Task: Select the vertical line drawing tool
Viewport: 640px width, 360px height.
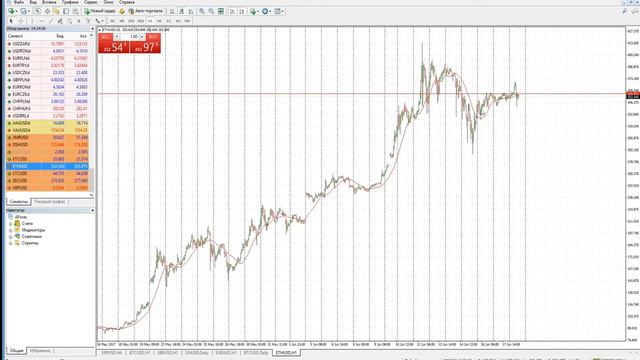Action: pos(32,21)
